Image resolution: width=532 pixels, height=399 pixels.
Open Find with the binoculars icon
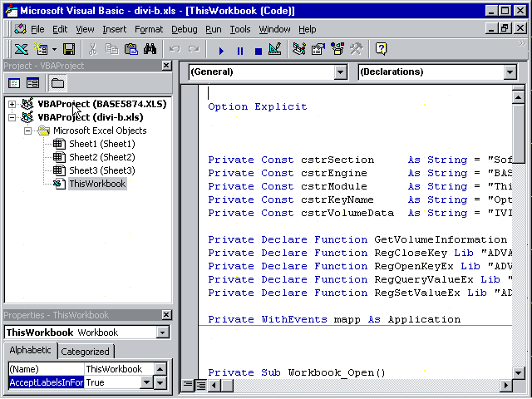pyautogui.click(x=150, y=49)
